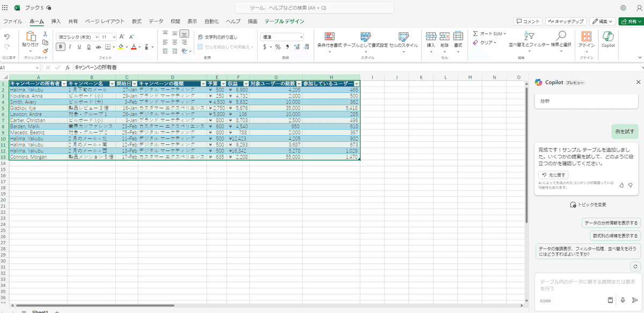
Task: Click the percent style icon
Action: pos(278,47)
